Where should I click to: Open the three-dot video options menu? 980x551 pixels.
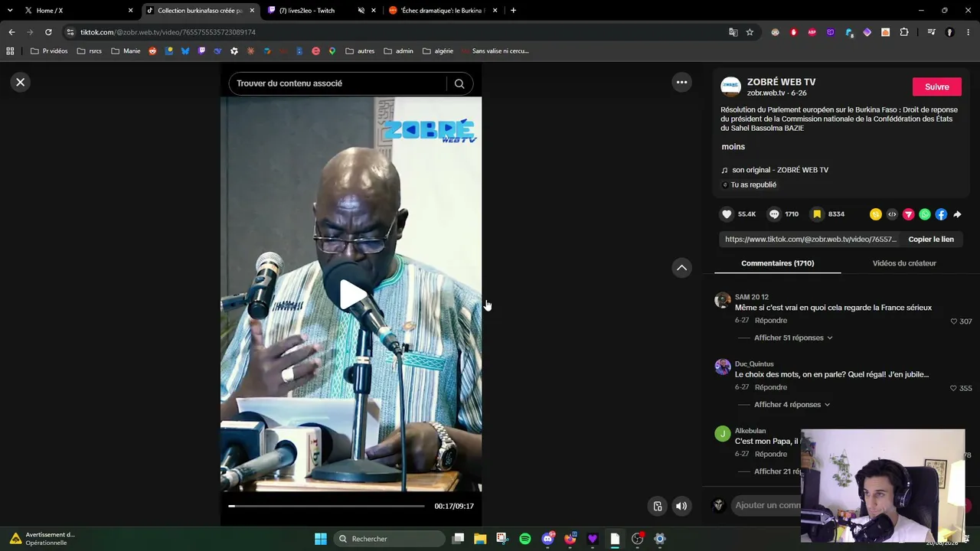click(x=681, y=82)
